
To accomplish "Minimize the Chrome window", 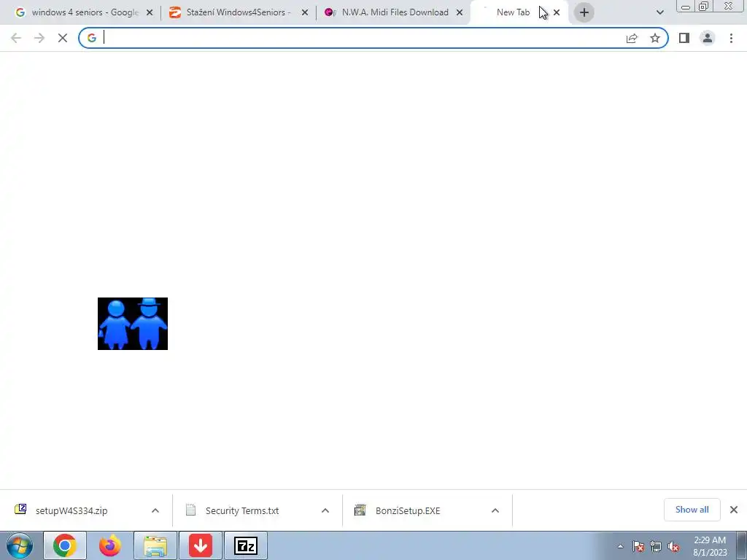I will (686, 7).
